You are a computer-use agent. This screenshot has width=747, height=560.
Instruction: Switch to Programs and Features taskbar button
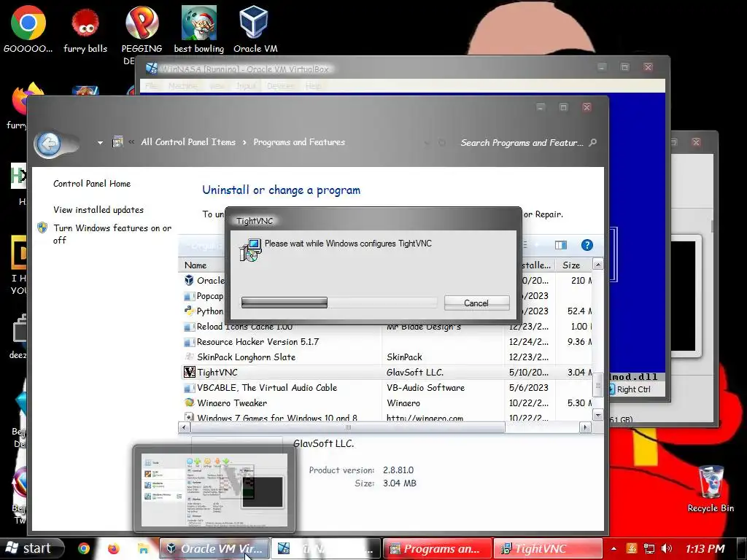tap(438, 548)
